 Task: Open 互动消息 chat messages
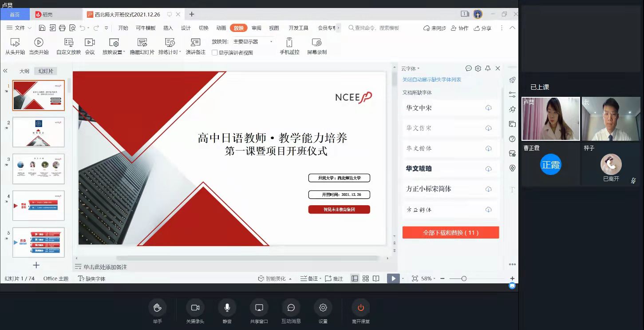(x=291, y=308)
